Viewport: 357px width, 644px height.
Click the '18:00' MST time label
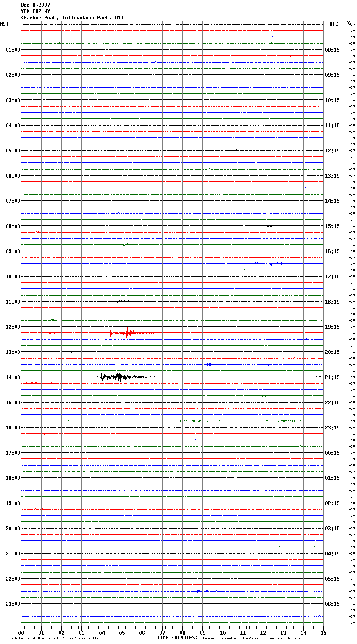point(13,478)
